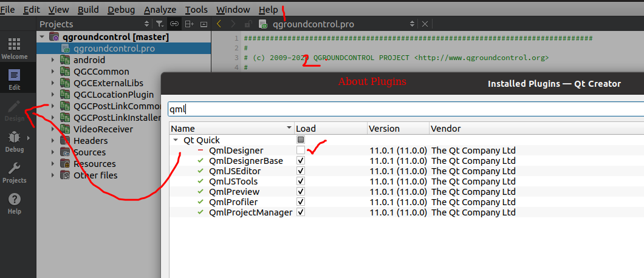Open the Window menu

tap(233, 10)
